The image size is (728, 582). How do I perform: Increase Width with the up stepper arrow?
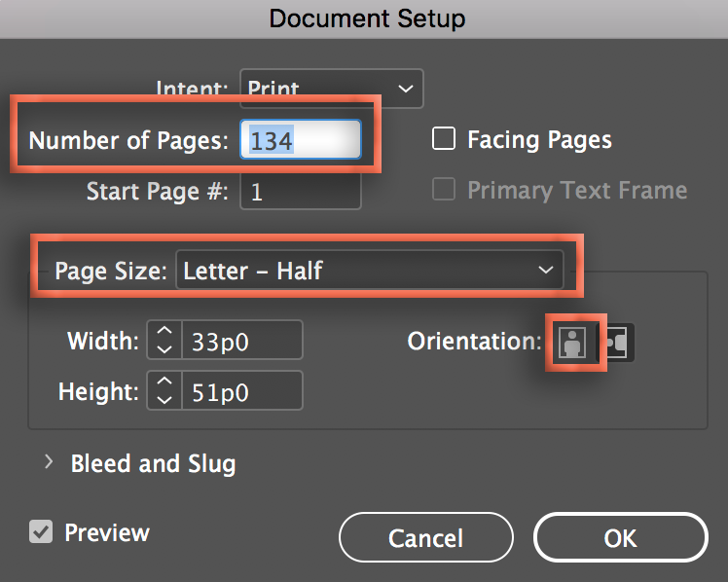tap(164, 332)
